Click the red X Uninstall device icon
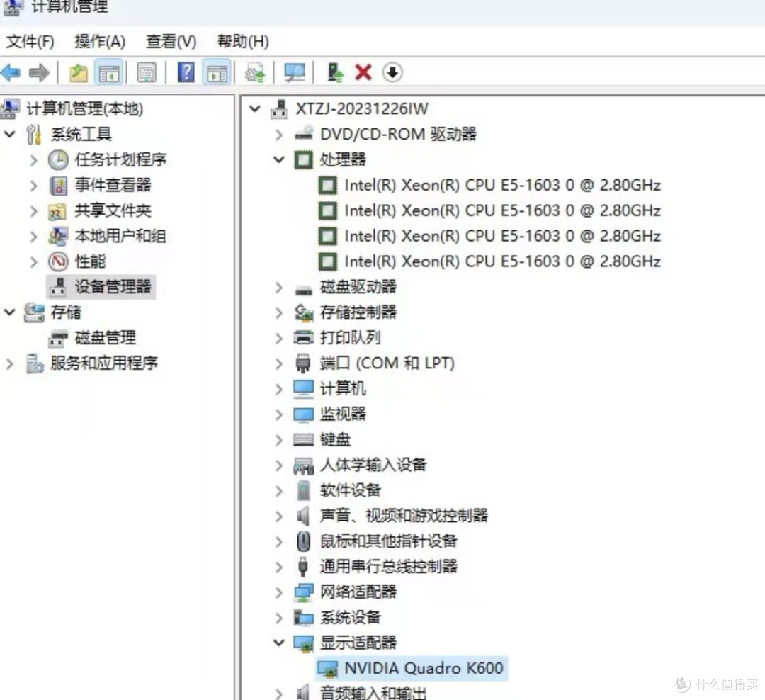765x700 pixels. click(x=363, y=73)
